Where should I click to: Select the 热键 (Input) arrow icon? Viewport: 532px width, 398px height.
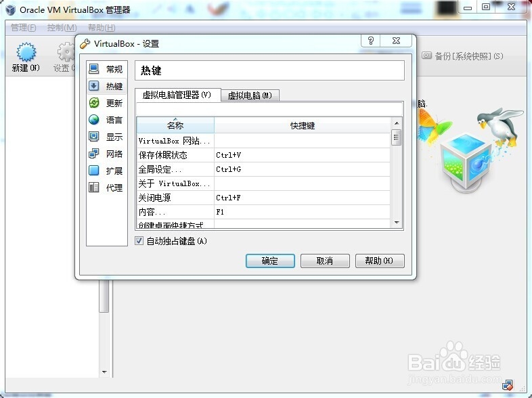(93, 86)
